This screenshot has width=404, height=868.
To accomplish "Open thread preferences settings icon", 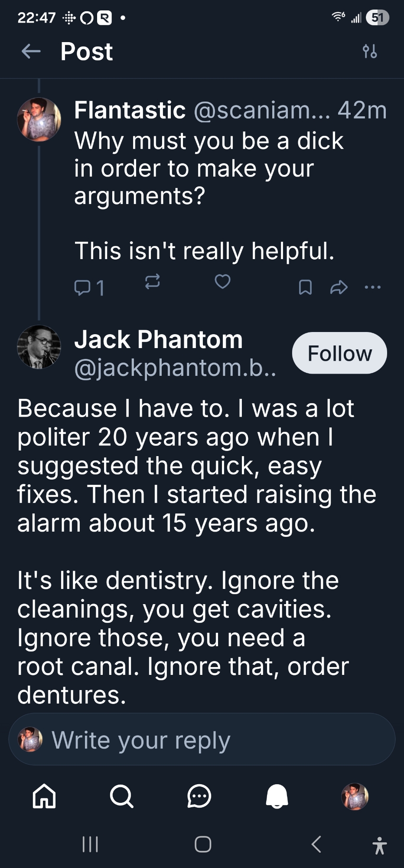I will 370,52.
